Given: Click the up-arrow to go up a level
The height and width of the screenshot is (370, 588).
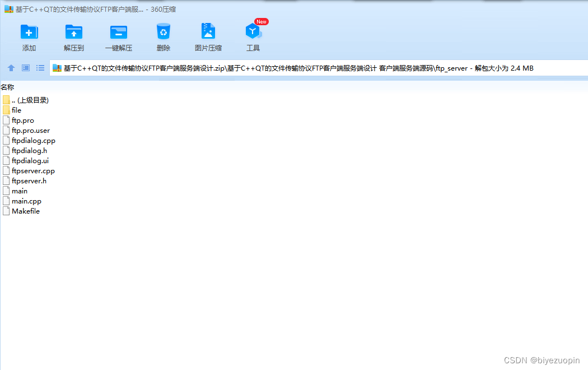Looking at the screenshot, I should pos(11,68).
